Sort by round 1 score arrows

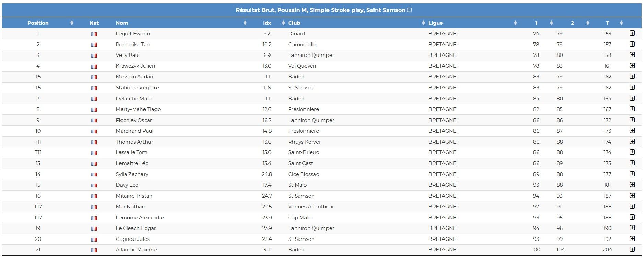[x=551, y=23]
